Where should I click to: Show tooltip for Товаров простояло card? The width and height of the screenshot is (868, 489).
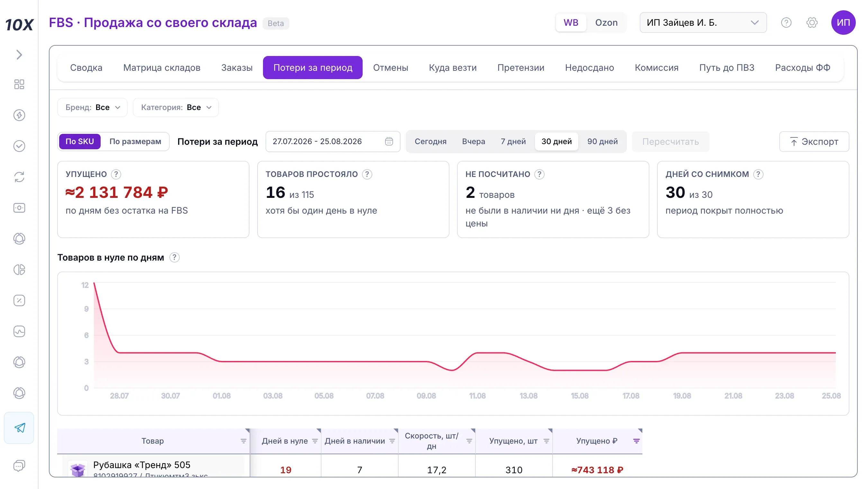367,174
